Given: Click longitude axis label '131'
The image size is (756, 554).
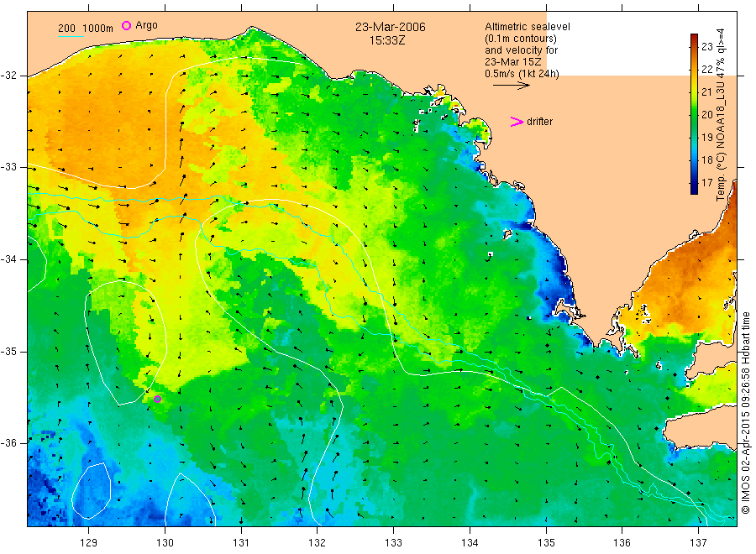Looking at the screenshot, I should click(x=241, y=542).
